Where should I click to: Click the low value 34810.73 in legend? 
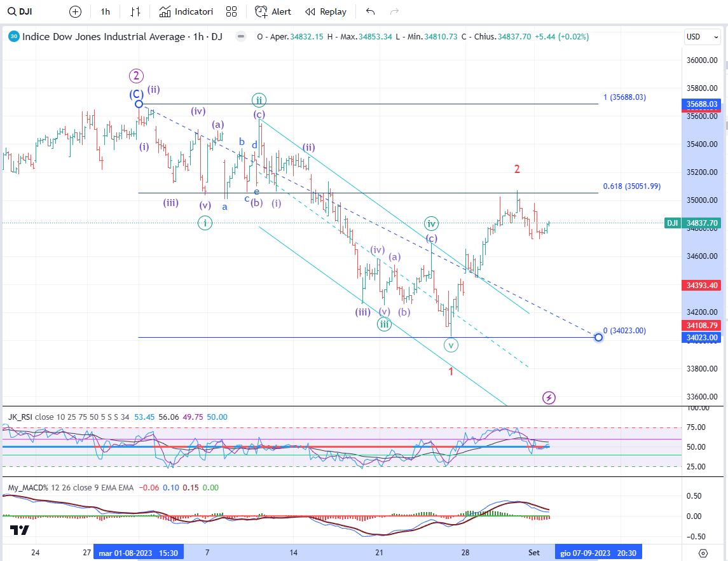pyautogui.click(x=441, y=37)
